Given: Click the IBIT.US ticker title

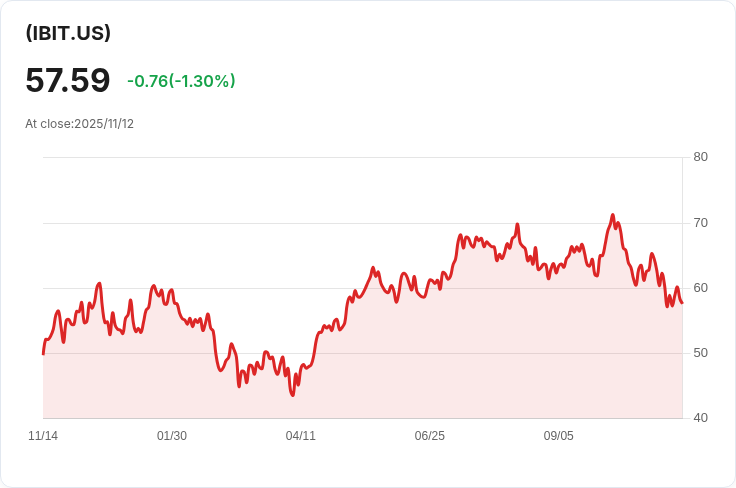Looking at the screenshot, I should (x=68, y=33).
